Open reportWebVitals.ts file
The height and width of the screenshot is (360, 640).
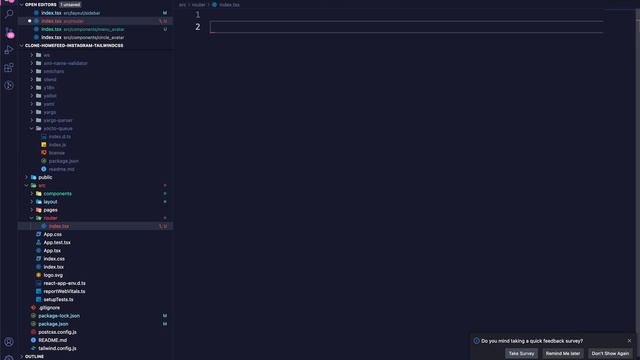64,291
